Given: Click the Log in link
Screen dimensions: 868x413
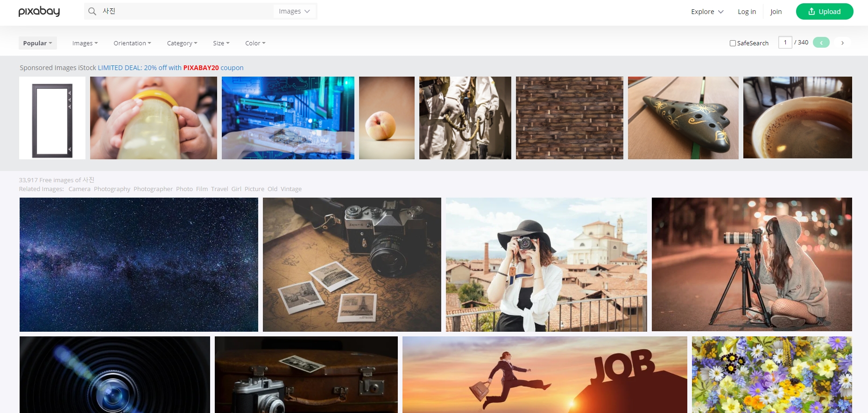Looking at the screenshot, I should tap(747, 12).
